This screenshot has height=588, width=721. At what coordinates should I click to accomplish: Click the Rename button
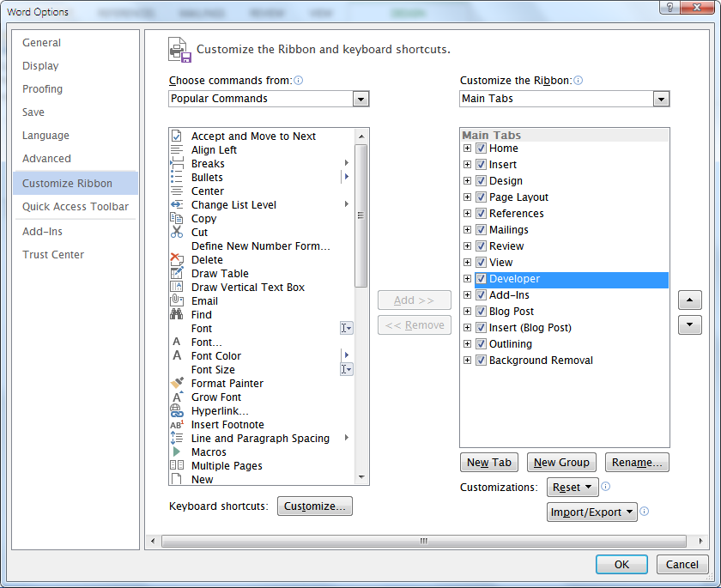[x=637, y=463]
